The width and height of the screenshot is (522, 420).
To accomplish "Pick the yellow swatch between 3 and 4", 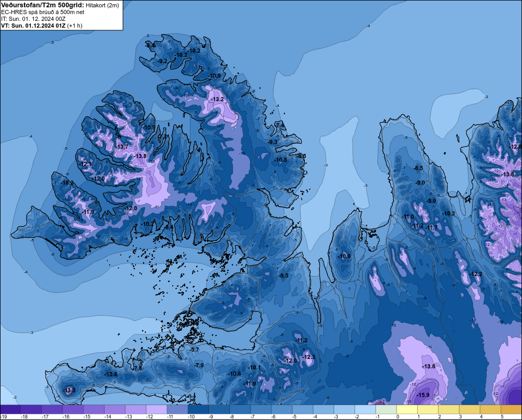I will point(470,410).
